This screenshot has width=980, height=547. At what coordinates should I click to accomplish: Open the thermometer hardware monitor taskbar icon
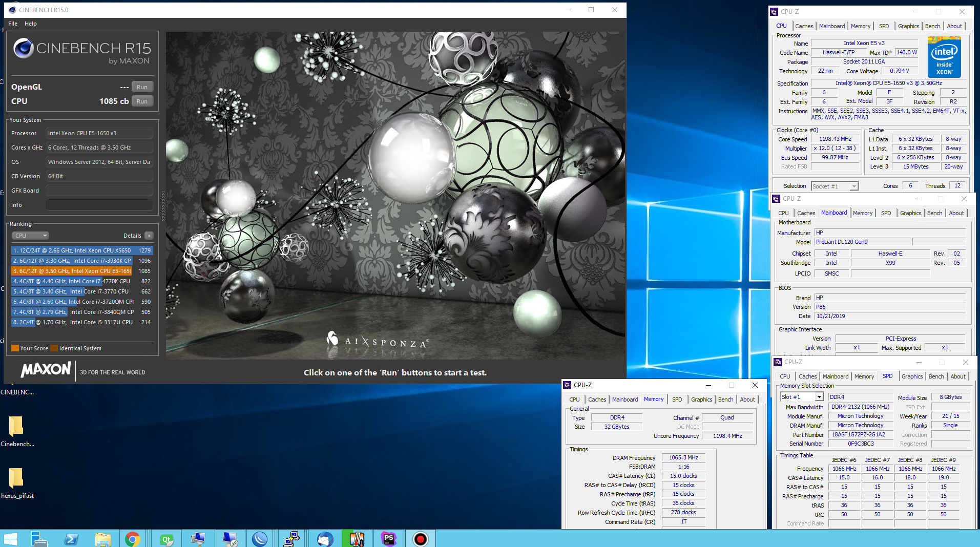coord(357,538)
